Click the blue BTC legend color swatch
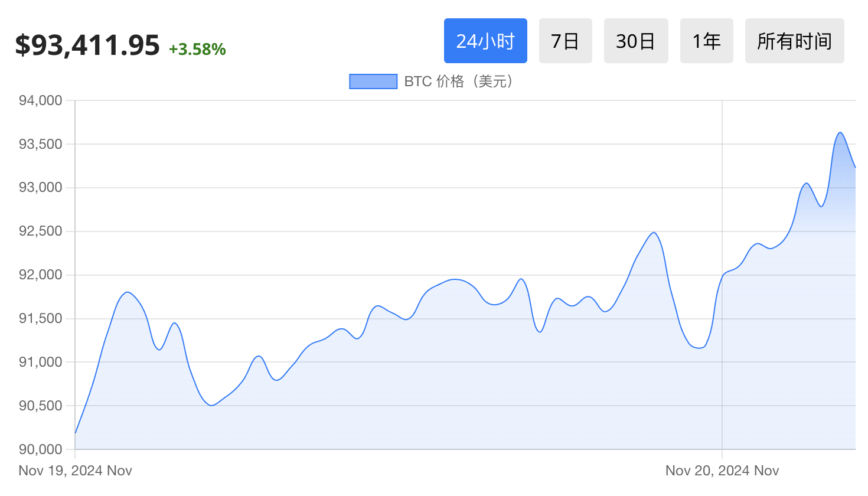Image resolution: width=868 pixels, height=496 pixels. (x=373, y=81)
